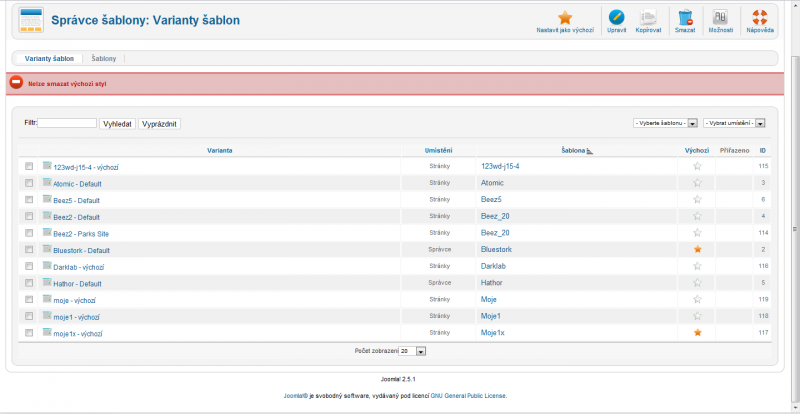Check the box for 123wd-j15-4 - výchozí
This screenshot has height=414, width=800.
click(x=29, y=167)
